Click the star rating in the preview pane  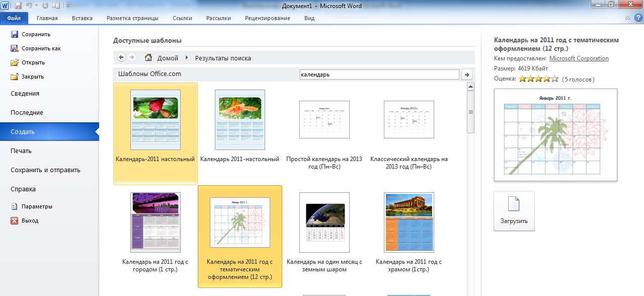(x=538, y=79)
